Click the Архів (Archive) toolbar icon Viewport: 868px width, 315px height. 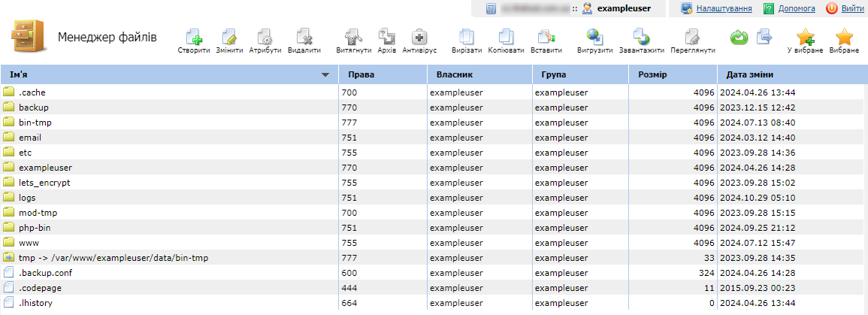386,37
